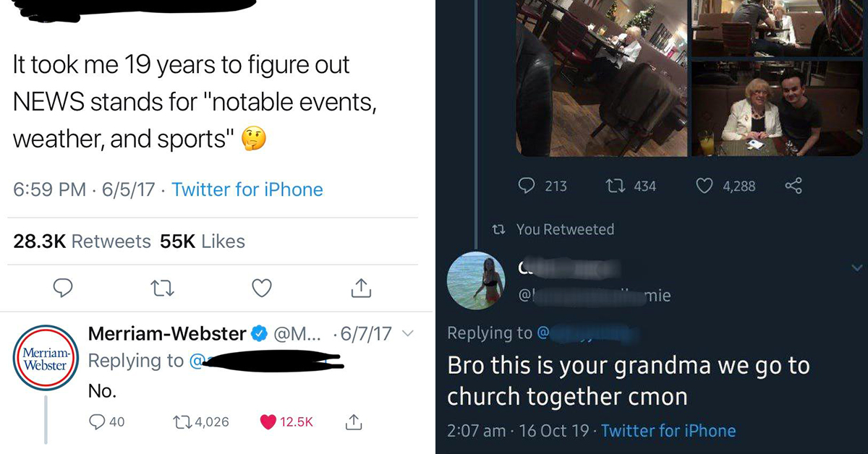Open the Twitter for iPhone link under the NEWS tweet
Viewport: 868px width, 454px height.
247,190
